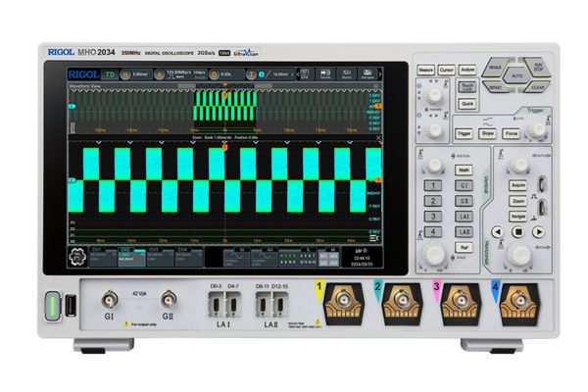588x392 pixels.
Task: Tap the GII BNC output connector
Action: tap(169, 300)
